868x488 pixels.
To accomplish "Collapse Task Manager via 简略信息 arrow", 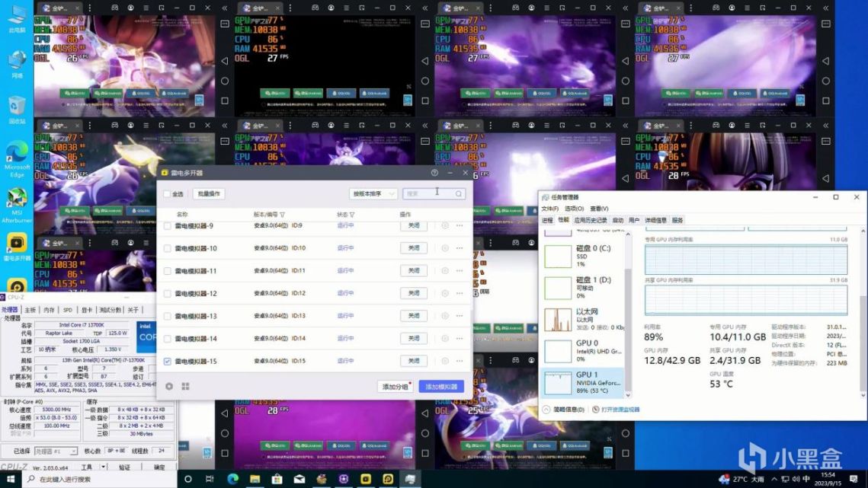I will pyautogui.click(x=546, y=410).
